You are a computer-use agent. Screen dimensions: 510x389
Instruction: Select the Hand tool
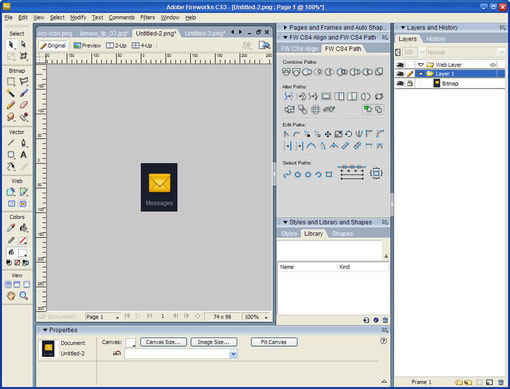point(11,295)
